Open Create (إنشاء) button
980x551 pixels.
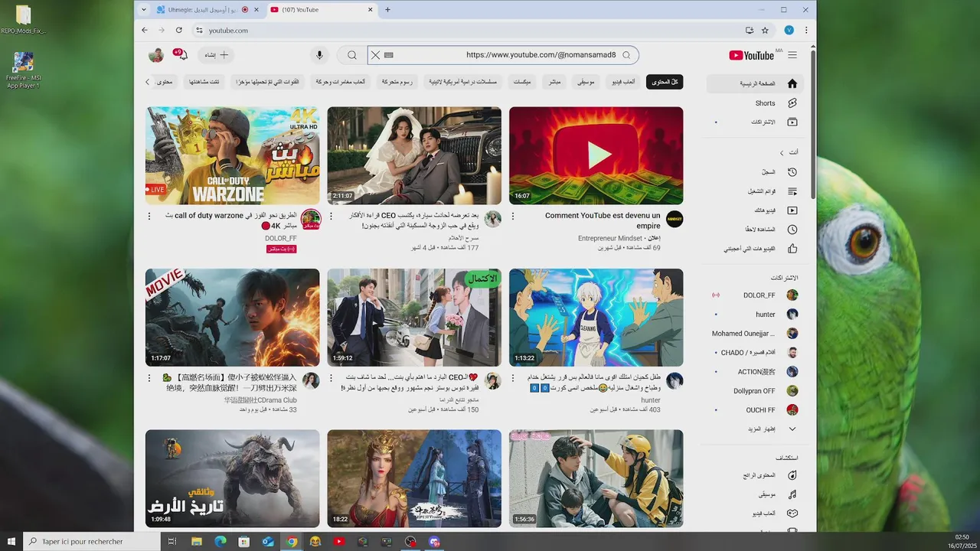coord(217,55)
